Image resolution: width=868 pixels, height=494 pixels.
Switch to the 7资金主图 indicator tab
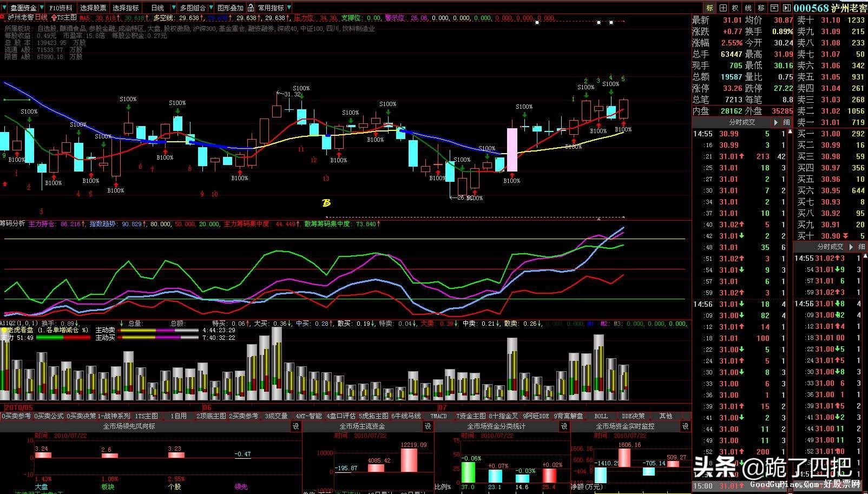[471, 416]
